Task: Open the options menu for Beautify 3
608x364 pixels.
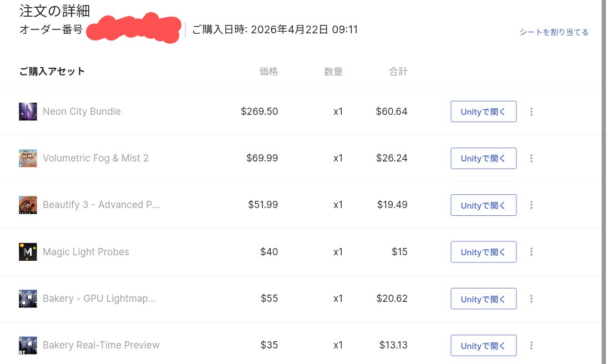Action: click(x=531, y=205)
